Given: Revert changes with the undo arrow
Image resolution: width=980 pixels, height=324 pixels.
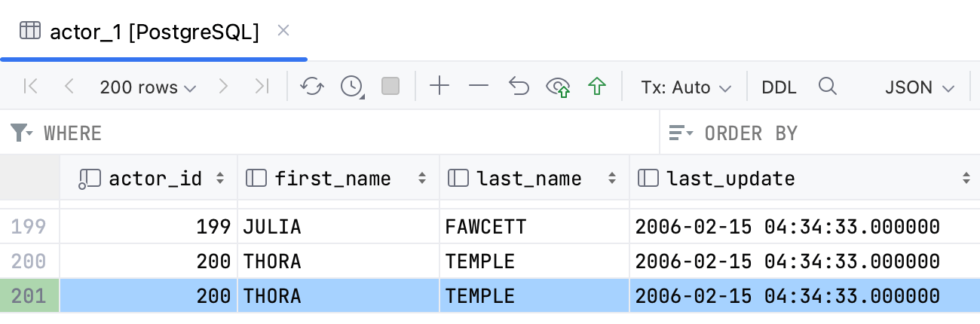Looking at the screenshot, I should point(519,87).
